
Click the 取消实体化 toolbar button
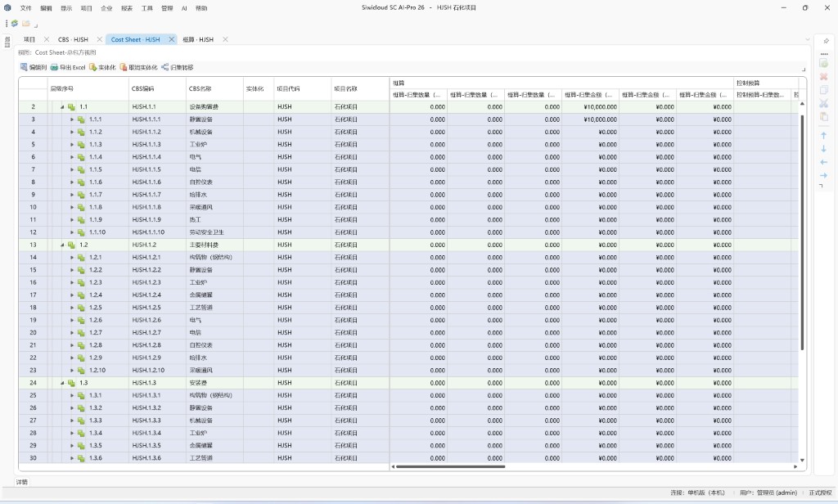click(x=138, y=67)
